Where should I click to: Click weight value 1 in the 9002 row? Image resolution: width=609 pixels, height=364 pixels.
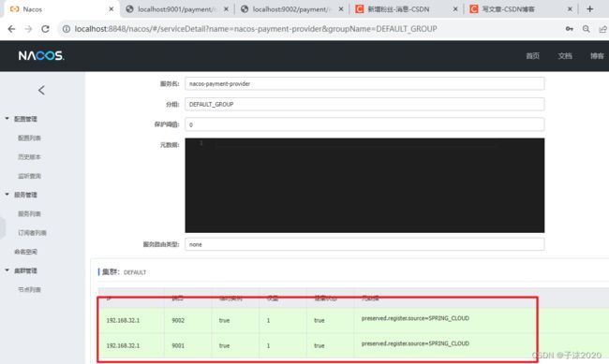(268, 321)
